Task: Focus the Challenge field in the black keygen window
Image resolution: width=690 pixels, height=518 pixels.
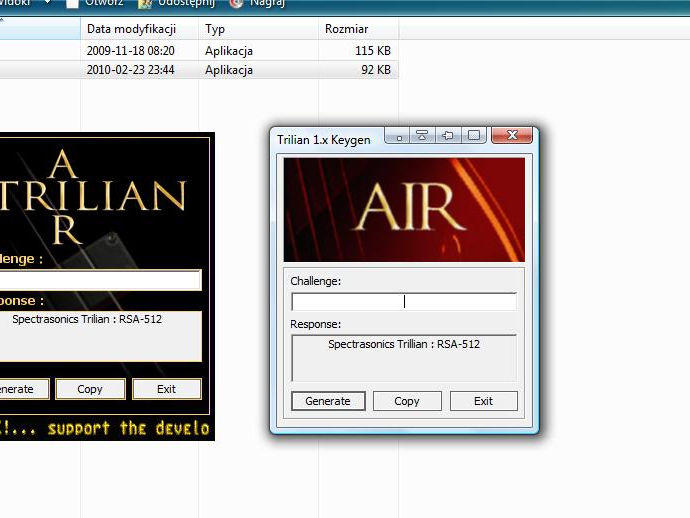Action: (x=100, y=280)
